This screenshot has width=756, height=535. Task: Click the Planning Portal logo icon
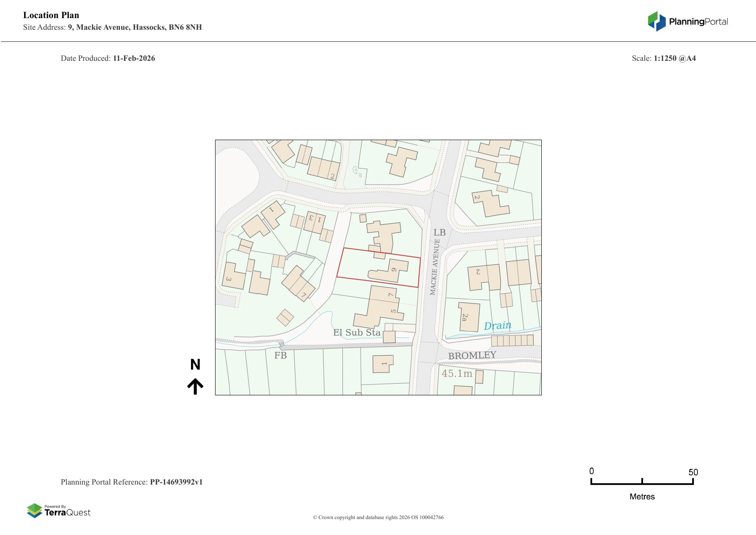[656, 22]
